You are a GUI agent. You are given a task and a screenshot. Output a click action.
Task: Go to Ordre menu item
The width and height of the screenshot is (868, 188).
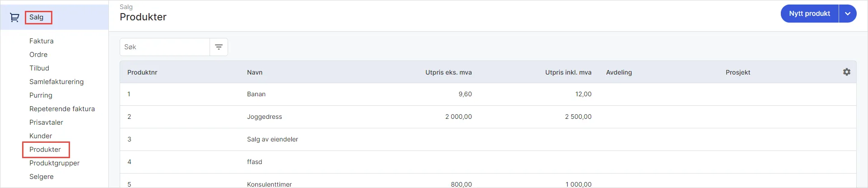click(x=38, y=55)
